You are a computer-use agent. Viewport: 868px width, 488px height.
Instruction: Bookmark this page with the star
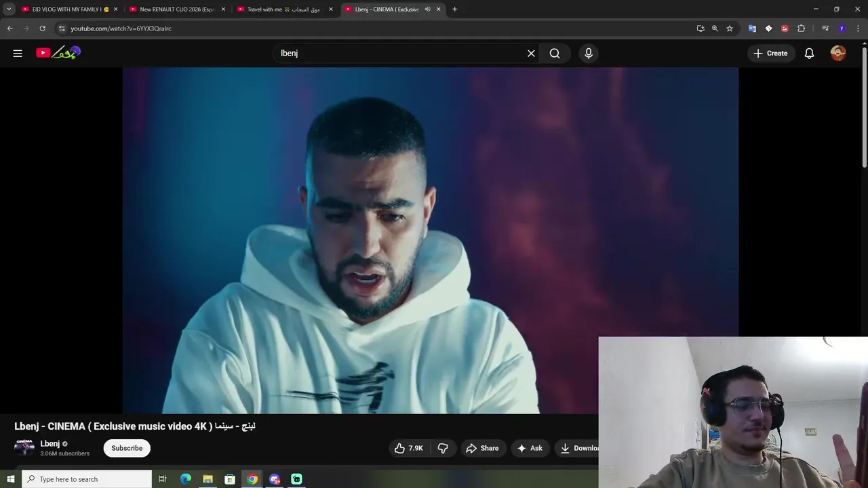pyautogui.click(x=730, y=28)
